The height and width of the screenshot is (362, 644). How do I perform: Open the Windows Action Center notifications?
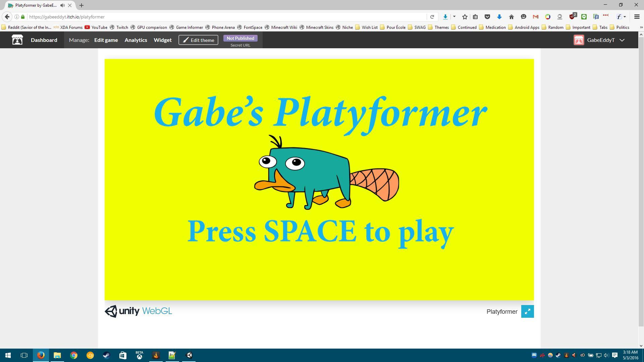[615, 355]
